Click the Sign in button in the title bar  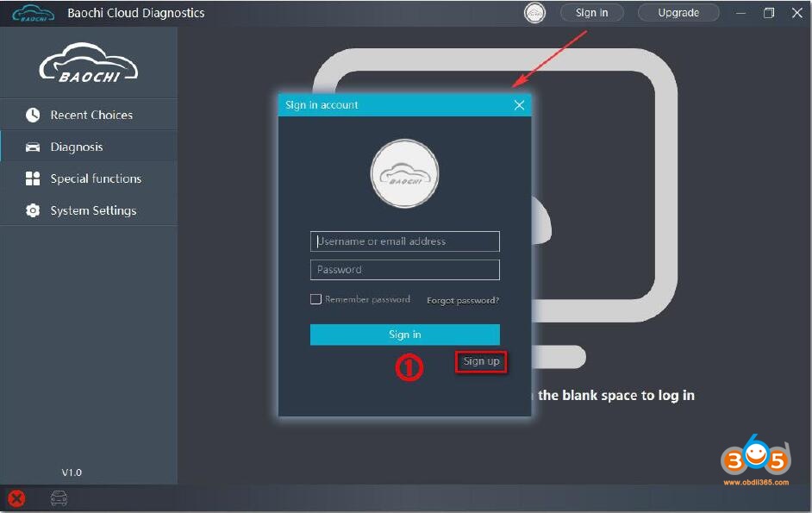pyautogui.click(x=591, y=12)
